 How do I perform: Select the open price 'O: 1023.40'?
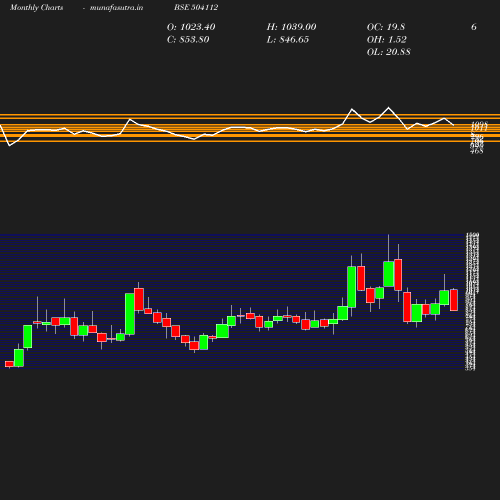(191, 27)
